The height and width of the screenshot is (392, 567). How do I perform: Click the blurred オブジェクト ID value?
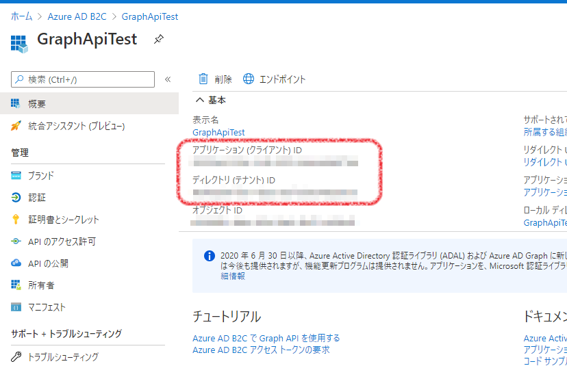(273, 221)
